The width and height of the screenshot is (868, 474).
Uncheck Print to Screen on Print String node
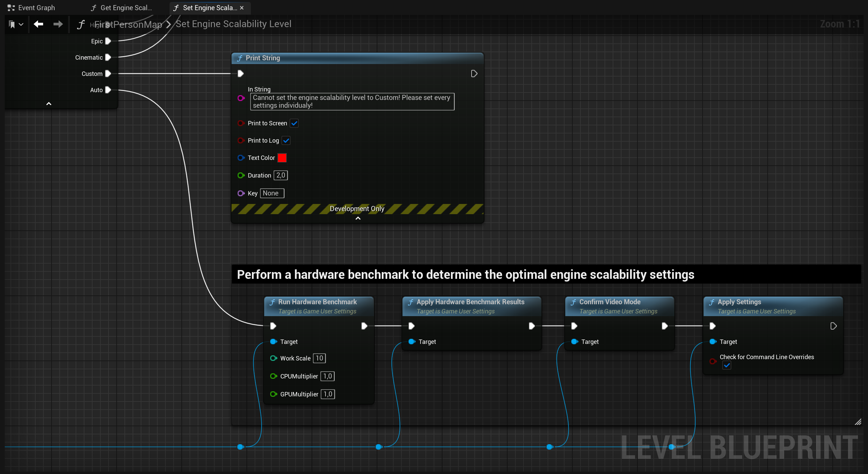pyautogui.click(x=294, y=123)
